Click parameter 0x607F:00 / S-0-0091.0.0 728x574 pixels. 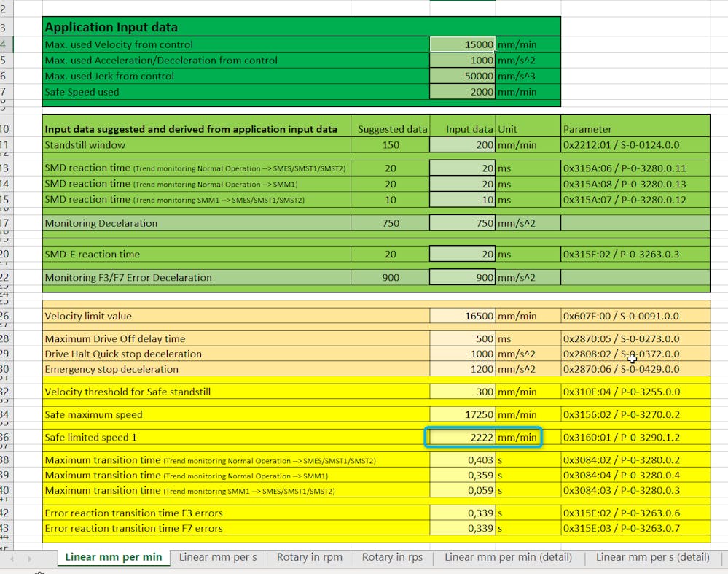pyautogui.click(x=621, y=316)
